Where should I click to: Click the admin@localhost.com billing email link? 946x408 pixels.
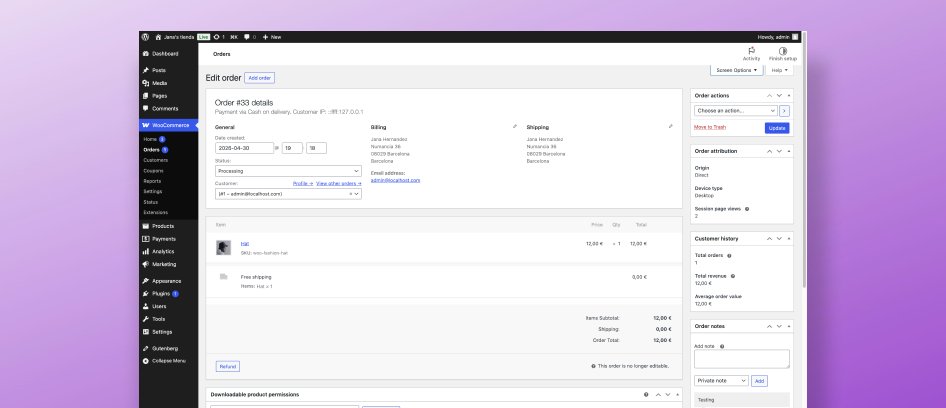[x=395, y=180]
